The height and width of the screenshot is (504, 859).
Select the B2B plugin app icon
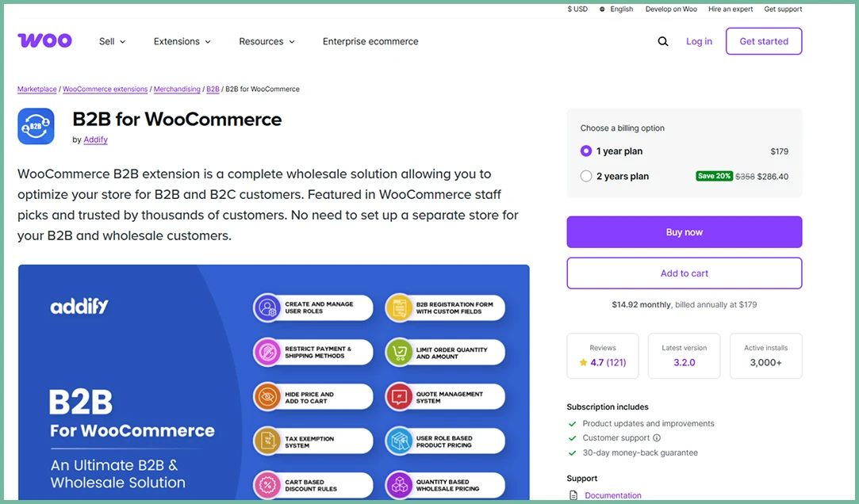36,127
